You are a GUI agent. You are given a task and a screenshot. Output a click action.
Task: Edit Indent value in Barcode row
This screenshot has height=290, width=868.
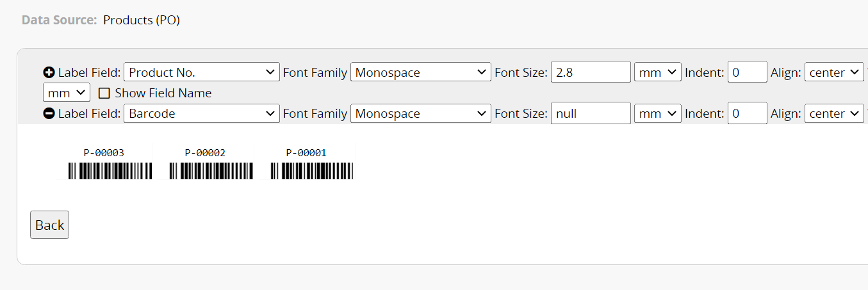coord(748,113)
